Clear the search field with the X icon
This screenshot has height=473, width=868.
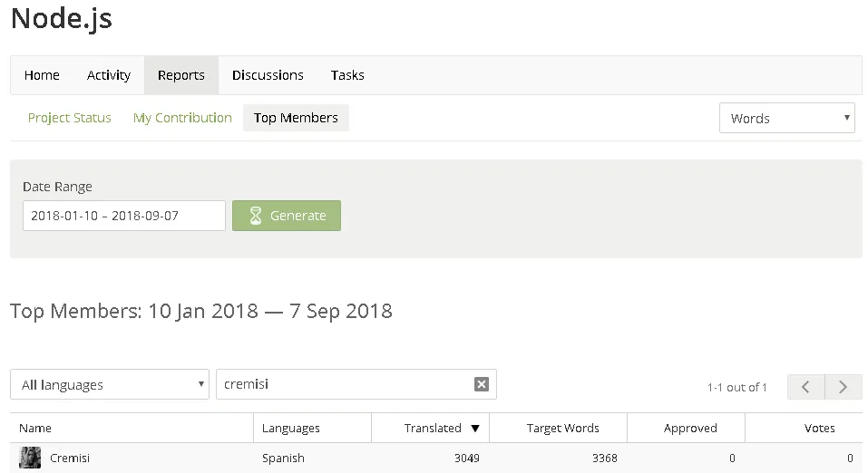[x=482, y=384]
